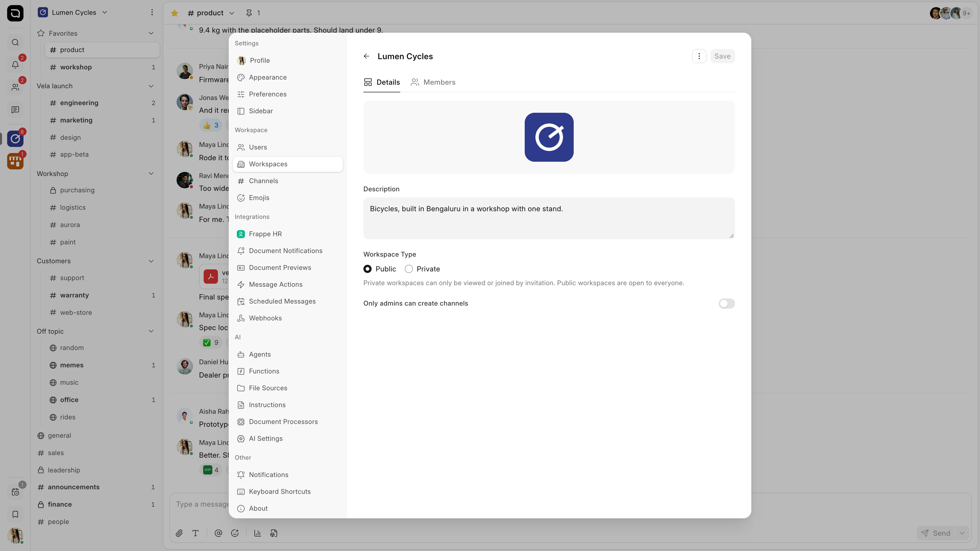Open emoji picker in message composer
This screenshot has width=980, height=551.
[235, 533]
